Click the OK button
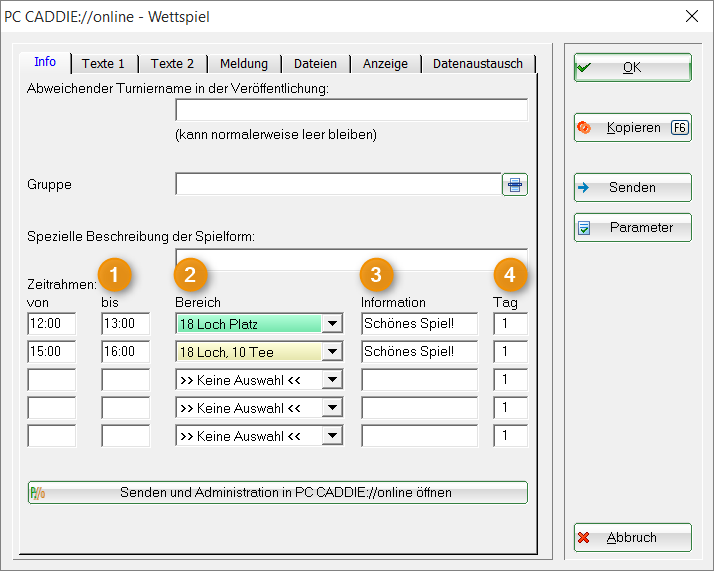This screenshot has width=714, height=571. [x=632, y=67]
